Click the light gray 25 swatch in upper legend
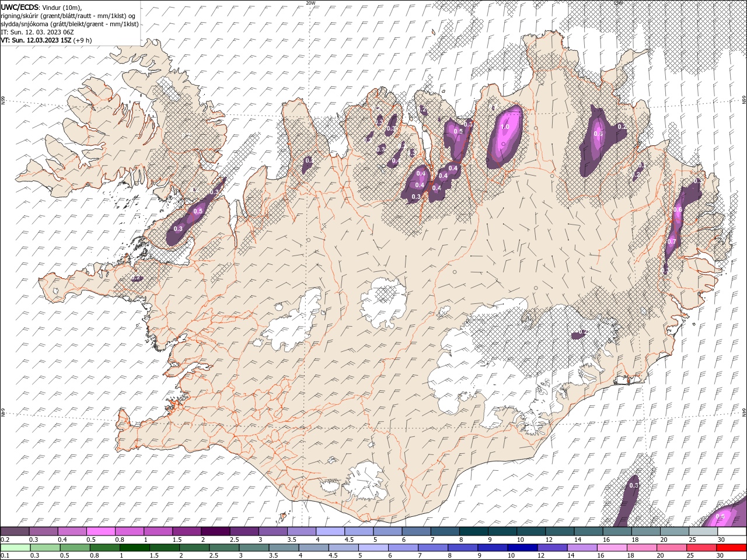747x560 pixels. (703, 531)
